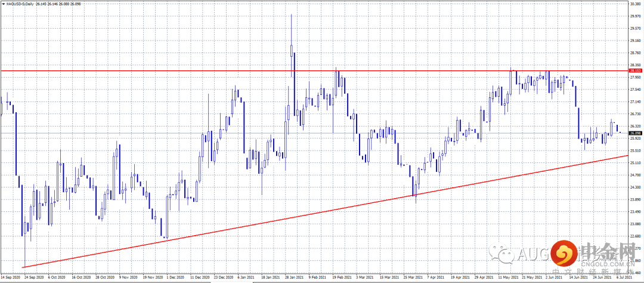
Task: Click 25.510 on the price axis
Action: pyautogui.click(x=636, y=150)
